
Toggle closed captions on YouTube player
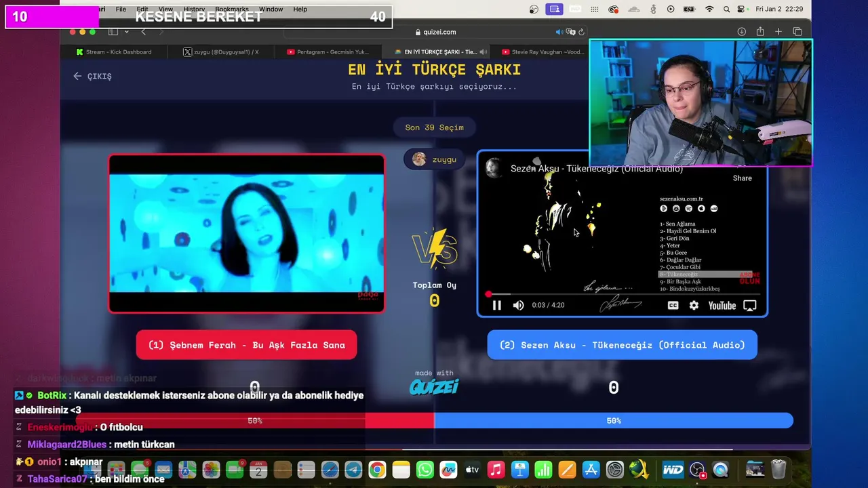[673, 306]
